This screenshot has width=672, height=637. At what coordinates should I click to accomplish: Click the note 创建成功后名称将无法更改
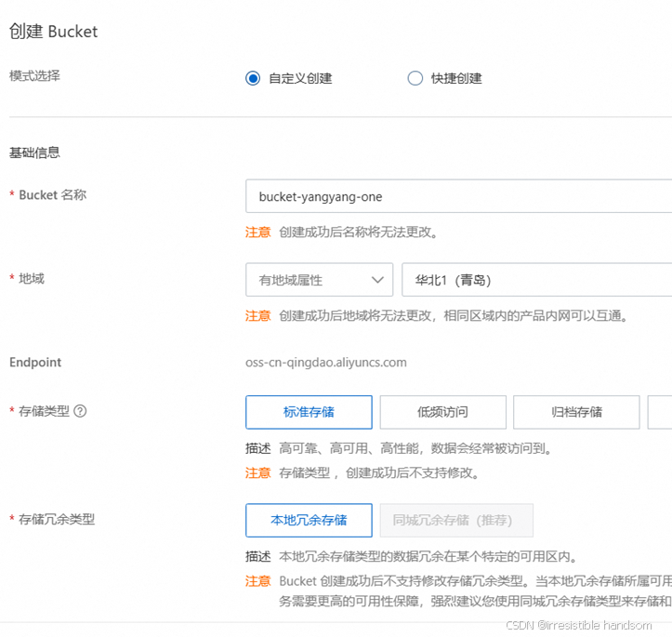click(358, 232)
